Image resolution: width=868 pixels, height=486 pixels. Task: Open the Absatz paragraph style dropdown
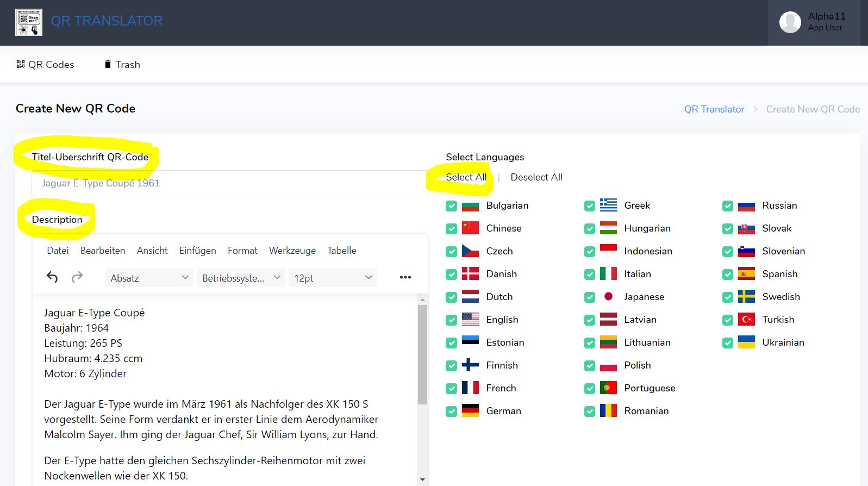point(149,278)
